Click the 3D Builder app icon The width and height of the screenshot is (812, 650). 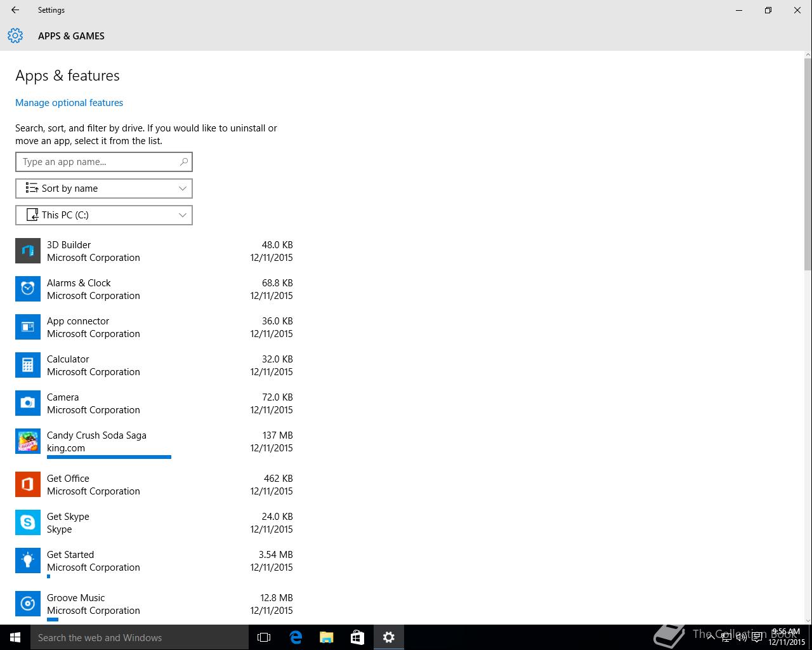[28, 251]
